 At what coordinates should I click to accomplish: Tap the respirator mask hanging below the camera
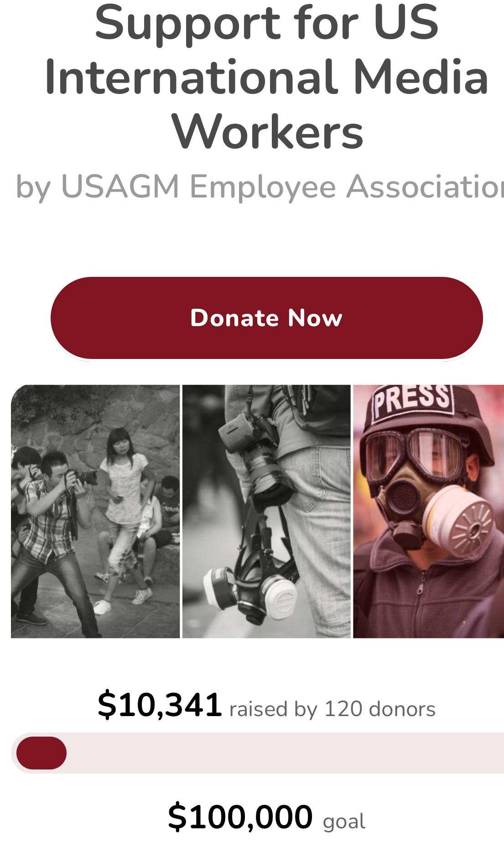click(250, 589)
